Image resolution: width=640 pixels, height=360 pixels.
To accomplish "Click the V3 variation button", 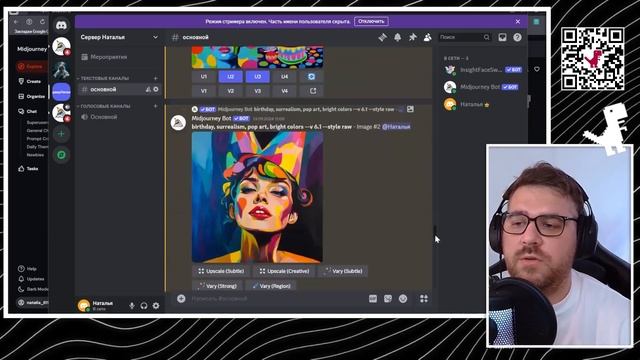I will tap(258, 91).
